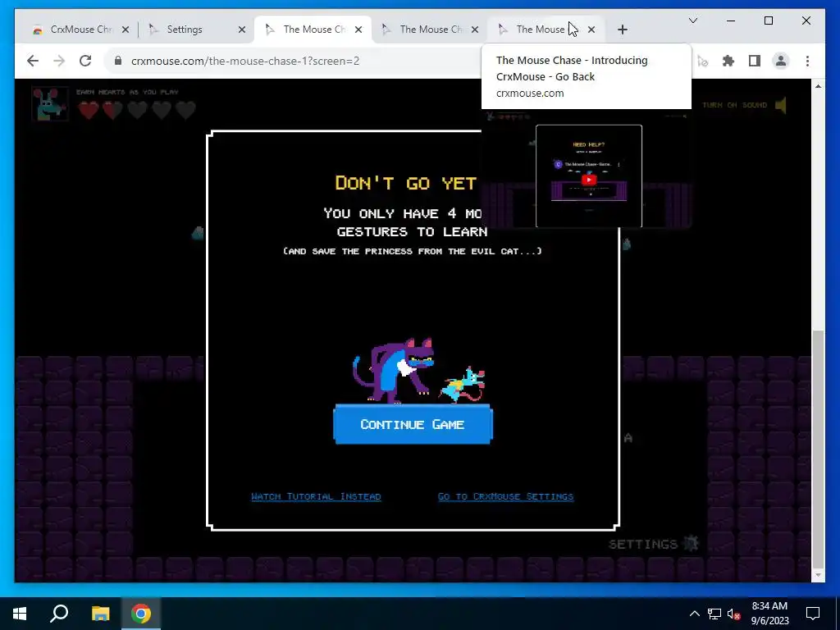The height and width of the screenshot is (630, 840).
Task: Open the Extensions puzzle-piece menu
Action: pyautogui.click(x=728, y=61)
